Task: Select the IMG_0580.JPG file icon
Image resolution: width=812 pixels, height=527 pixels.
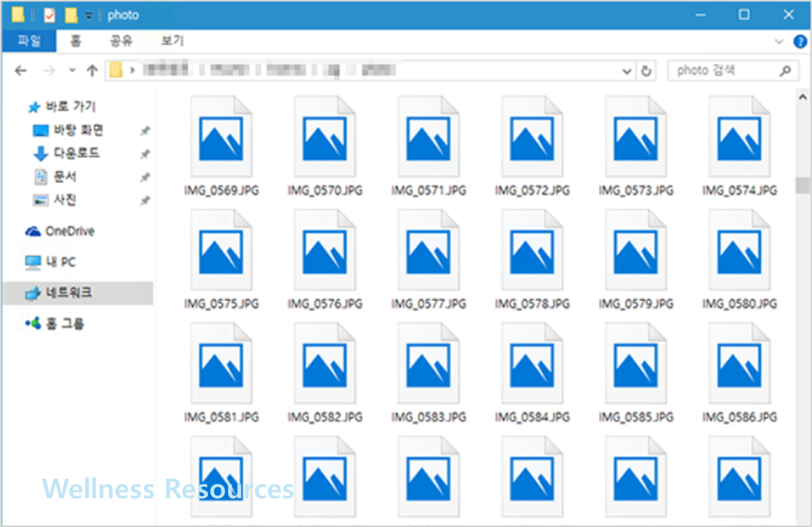Action: pos(739,250)
